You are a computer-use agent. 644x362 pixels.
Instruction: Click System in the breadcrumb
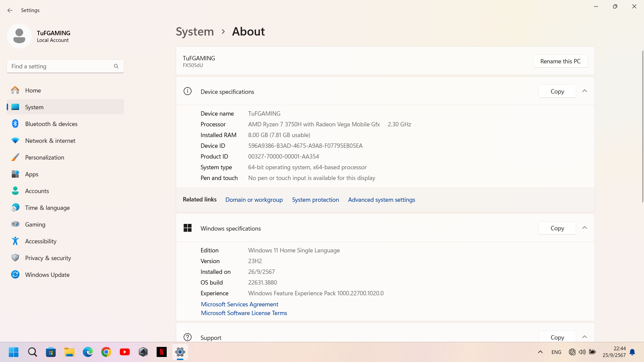(x=195, y=32)
